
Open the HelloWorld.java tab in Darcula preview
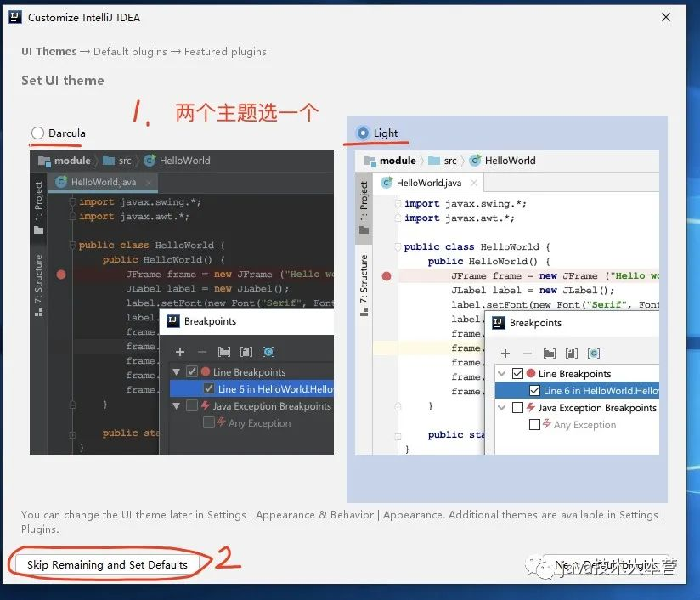(x=103, y=182)
